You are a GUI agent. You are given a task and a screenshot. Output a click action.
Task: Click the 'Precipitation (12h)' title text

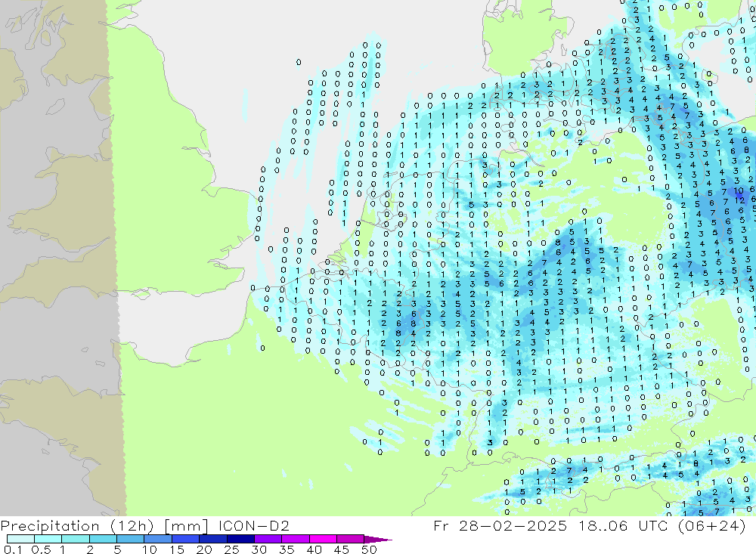click(x=78, y=525)
